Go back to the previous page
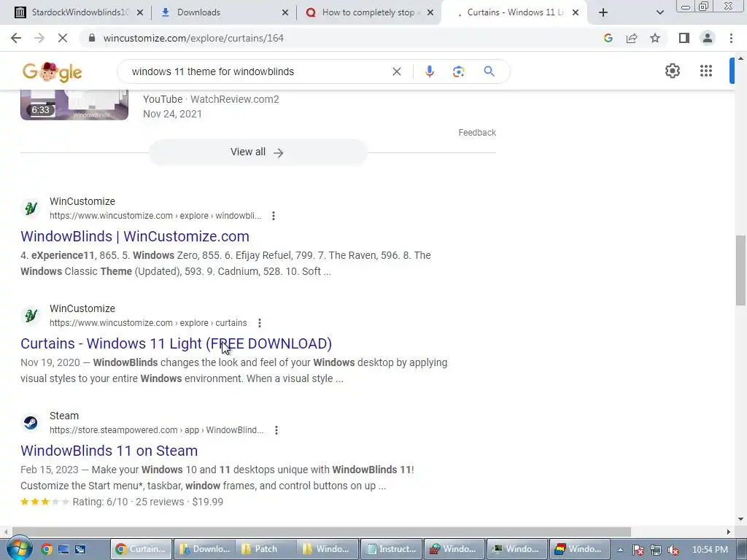 (16, 38)
